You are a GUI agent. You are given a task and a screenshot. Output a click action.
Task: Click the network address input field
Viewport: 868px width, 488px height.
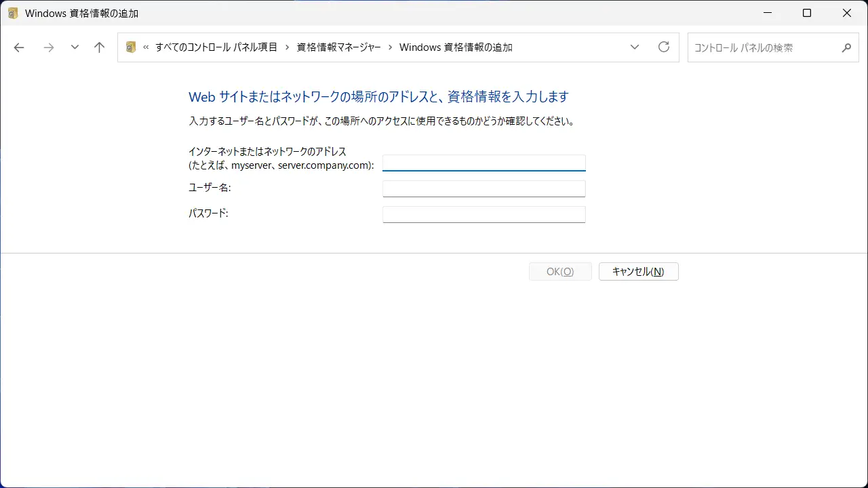click(x=484, y=163)
